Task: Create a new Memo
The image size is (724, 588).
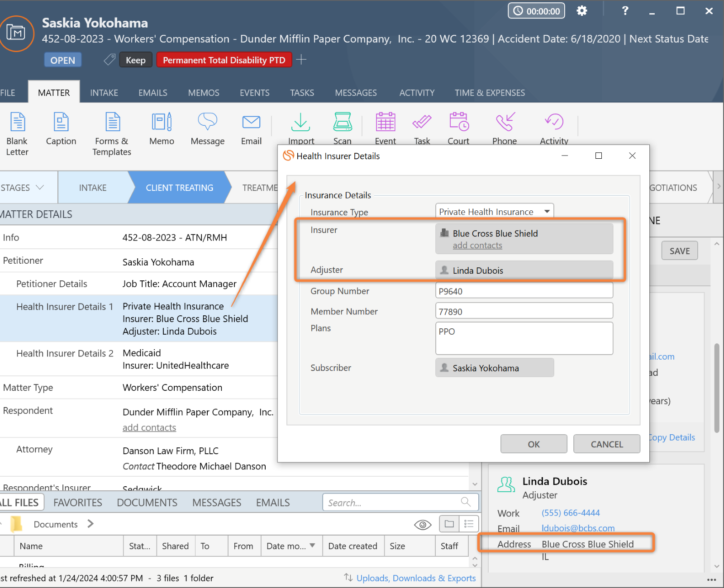Action: pyautogui.click(x=162, y=122)
